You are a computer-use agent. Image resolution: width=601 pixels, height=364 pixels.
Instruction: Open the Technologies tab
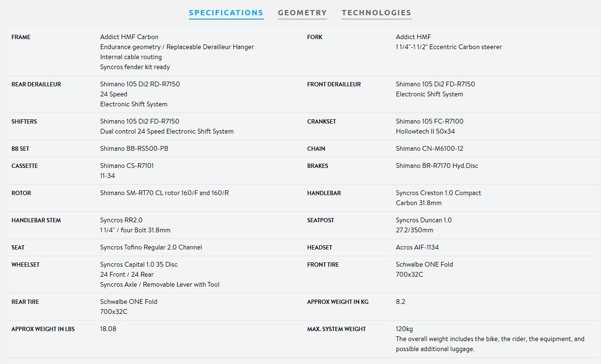click(376, 13)
